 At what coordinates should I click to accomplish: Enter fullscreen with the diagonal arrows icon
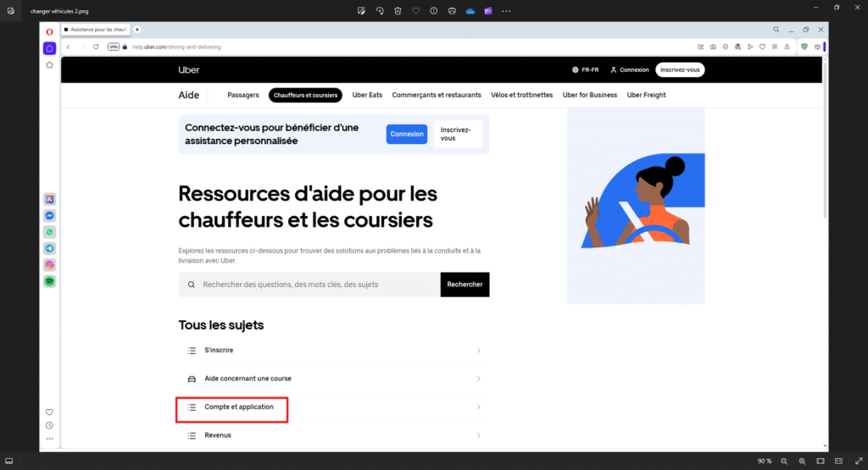click(x=859, y=462)
